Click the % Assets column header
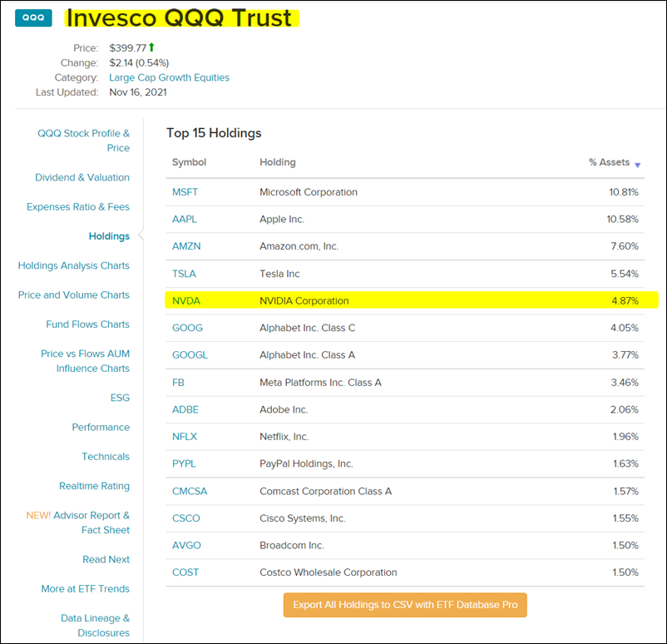Image resolution: width=667 pixels, height=644 pixels. point(609,162)
